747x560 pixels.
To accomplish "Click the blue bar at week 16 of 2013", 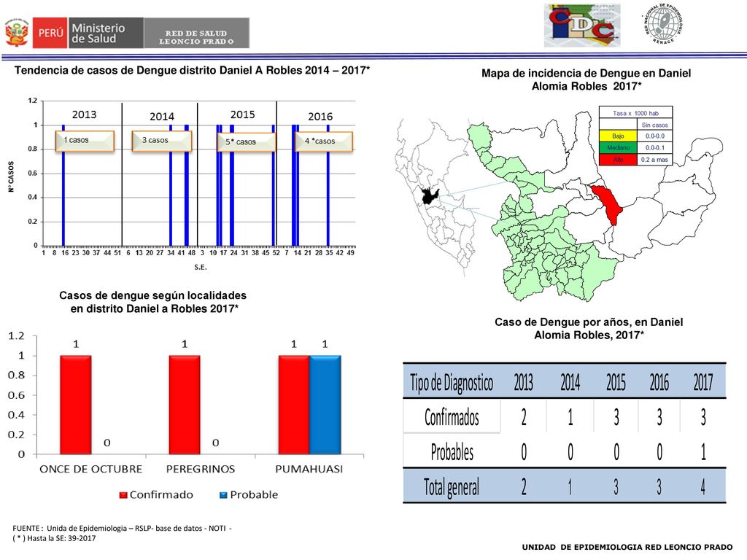I will [63, 185].
